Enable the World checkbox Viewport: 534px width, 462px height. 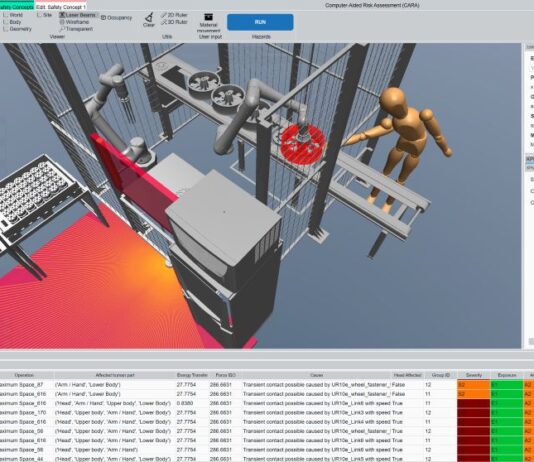pyautogui.click(x=13, y=15)
